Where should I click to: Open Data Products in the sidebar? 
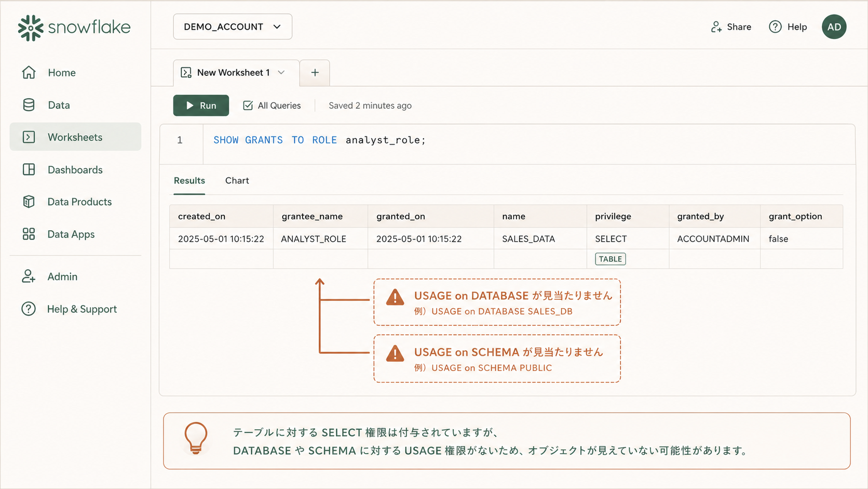point(75,202)
